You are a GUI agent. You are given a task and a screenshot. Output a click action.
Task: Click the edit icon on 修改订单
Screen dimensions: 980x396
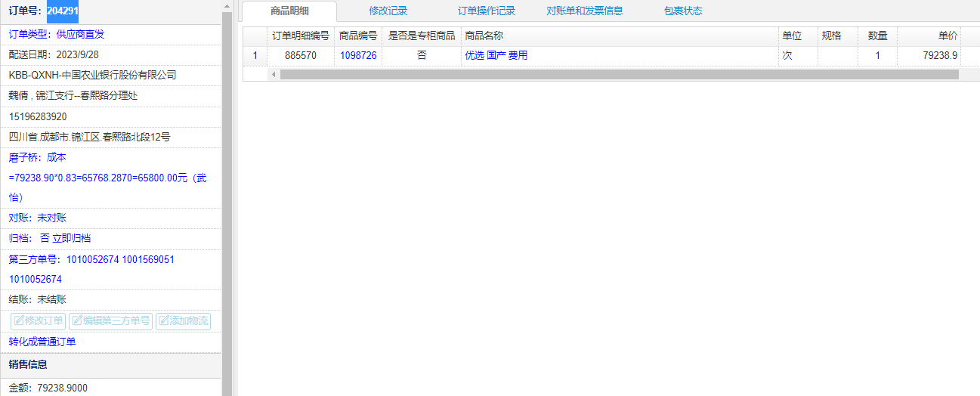click(19, 320)
